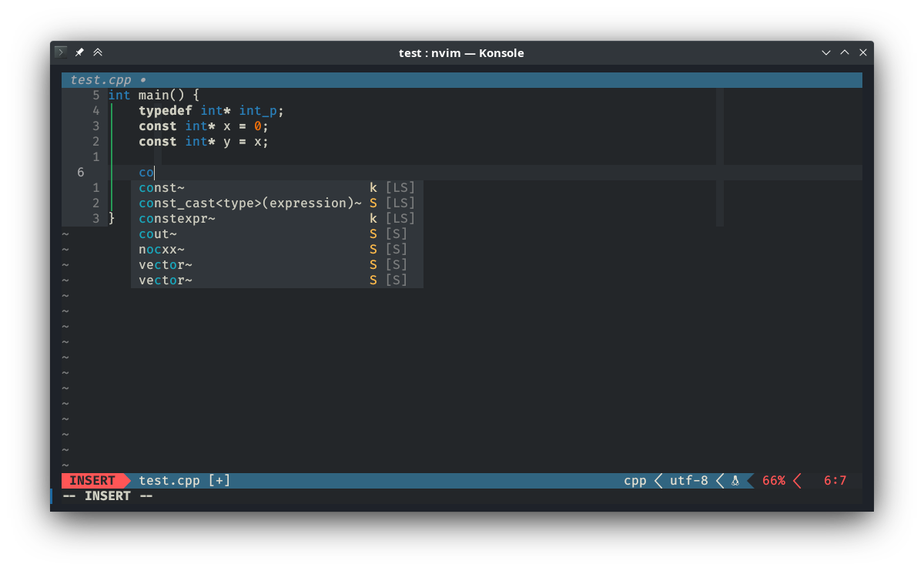This screenshot has height=571, width=924.
Task: Click the Linux penguin icon in statusline
Action: click(735, 481)
